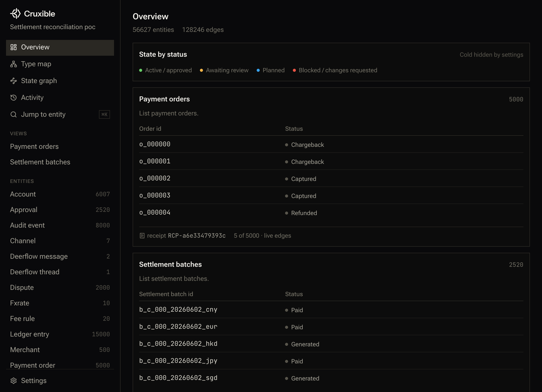
Task: Click the Settings gear icon
Action: tap(14, 381)
